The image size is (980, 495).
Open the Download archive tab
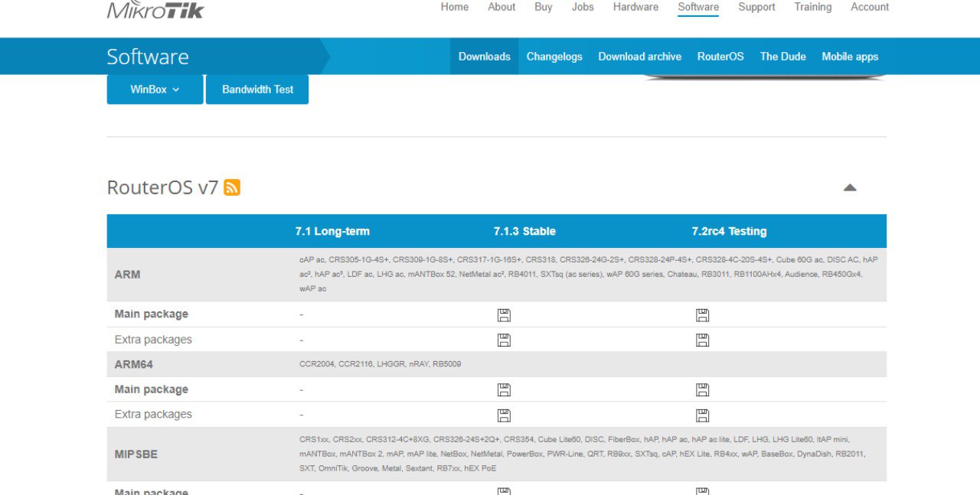pos(640,57)
